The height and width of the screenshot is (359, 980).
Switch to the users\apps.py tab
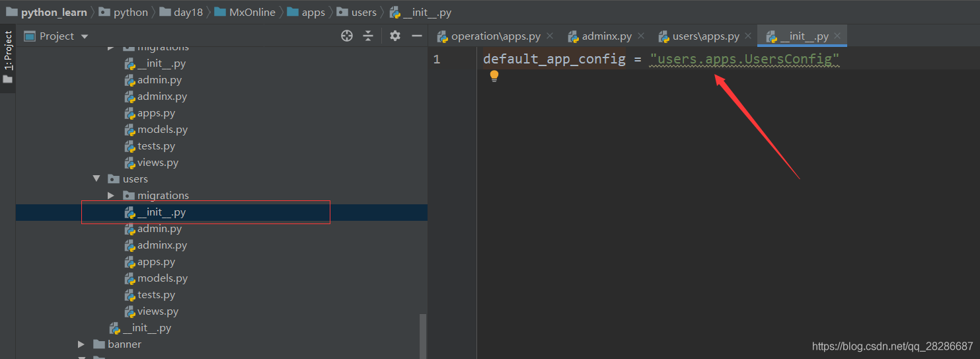pyautogui.click(x=705, y=36)
